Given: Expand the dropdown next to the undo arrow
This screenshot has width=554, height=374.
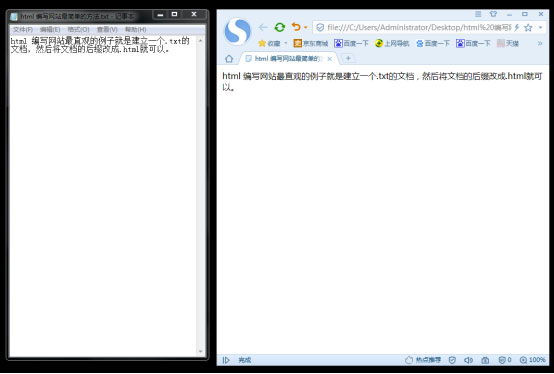Looking at the screenshot, I should point(306,27).
